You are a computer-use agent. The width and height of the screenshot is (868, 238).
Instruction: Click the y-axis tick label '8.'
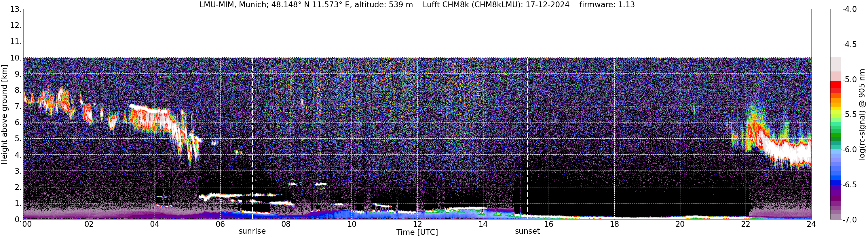coord(18,90)
